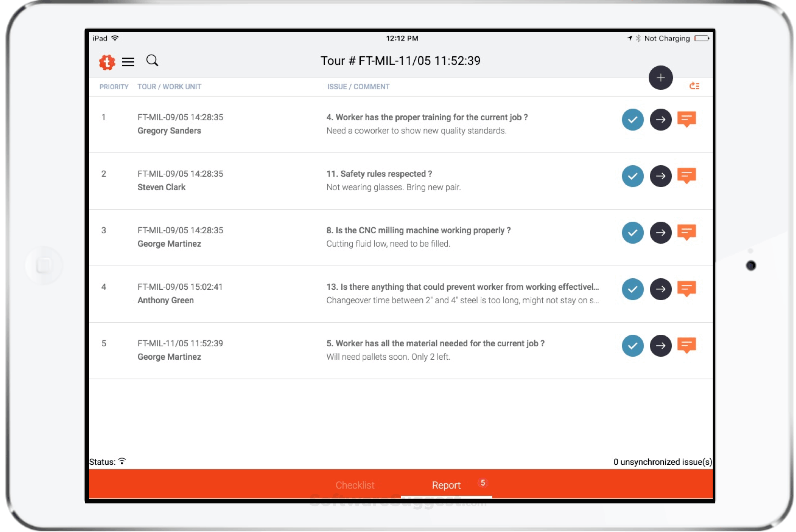The height and width of the screenshot is (532, 796).
Task: Open comment for pallets issue row 5
Action: pos(686,345)
